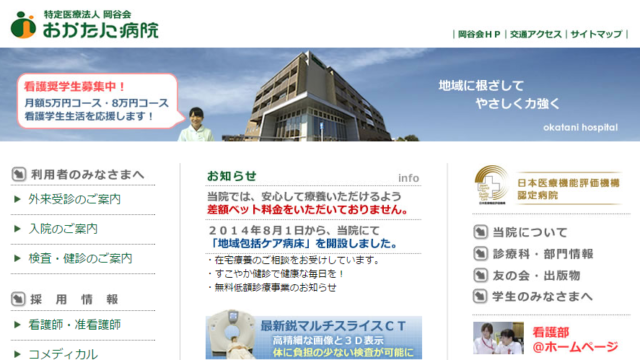This screenshot has width=640, height=360.
Task: Open 無料低額診療事業のお知らせ notice
Action: click(x=275, y=287)
